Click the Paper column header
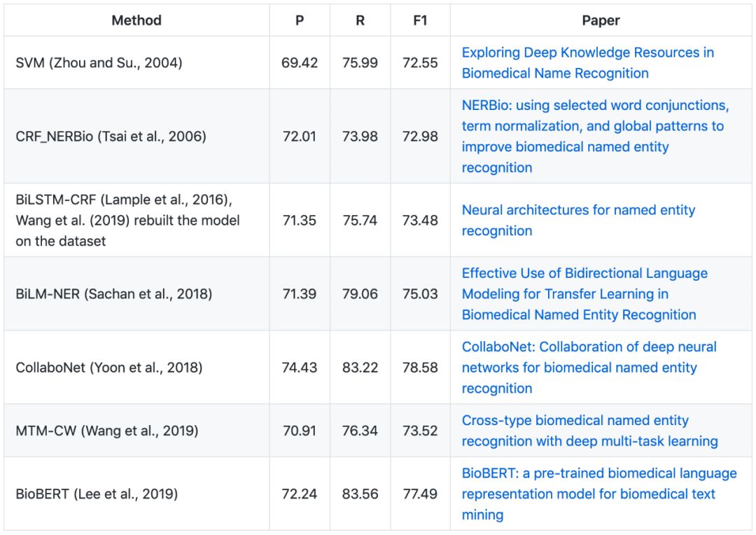The image size is (756, 535). [601, 21]
